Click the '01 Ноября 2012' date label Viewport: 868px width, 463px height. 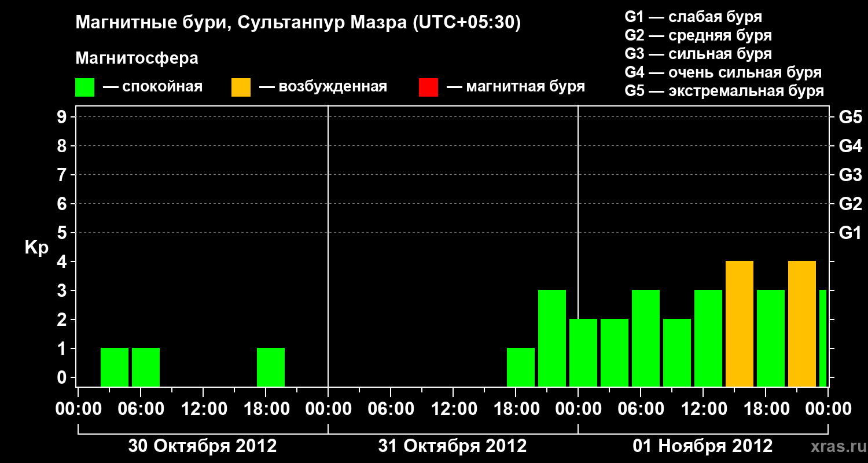pos(703,446)
